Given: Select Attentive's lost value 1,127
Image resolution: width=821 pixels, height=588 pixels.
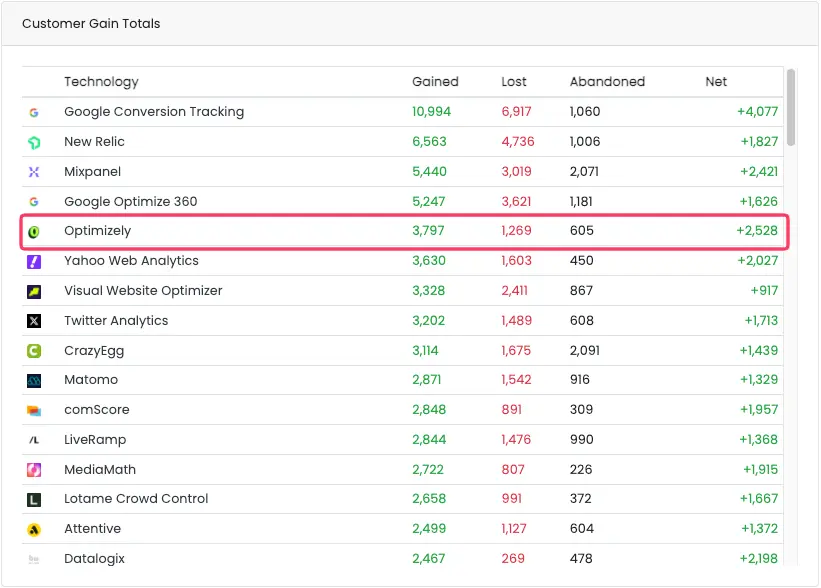Looking at the screenshot, I should [514, 528].
